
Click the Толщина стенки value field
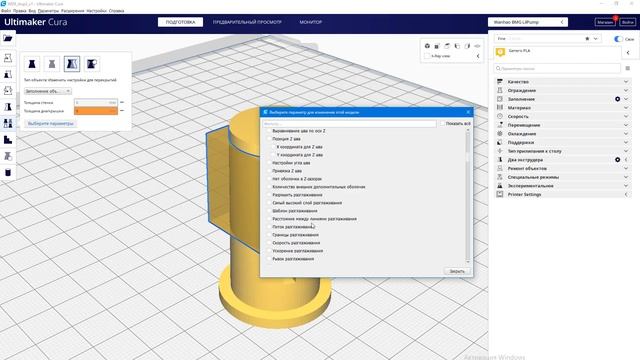96,102
